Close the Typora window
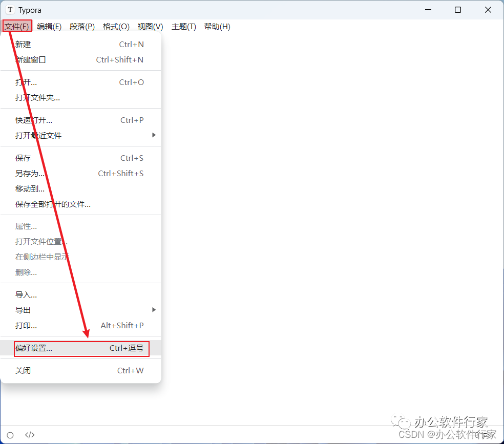The image size is (504, 444). 488,10
